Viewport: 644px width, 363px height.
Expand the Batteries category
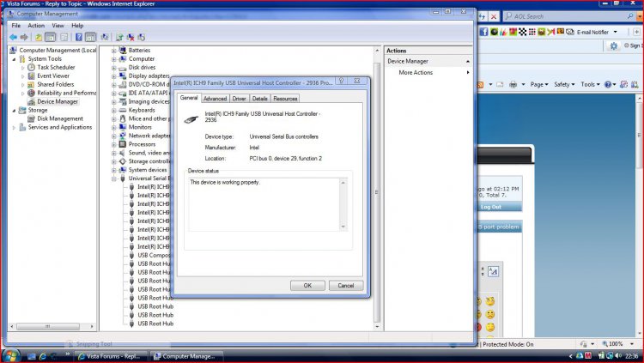(x=113, y=51)
